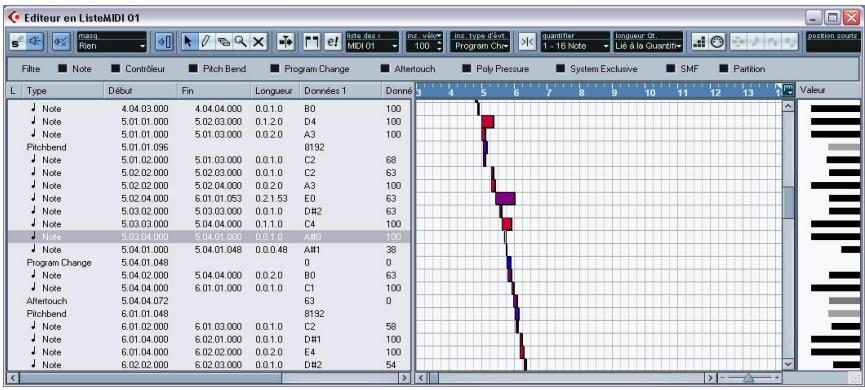Enable the Aftertouch filter checkbox
Screen dimensions: 865x390
[385, 69]
